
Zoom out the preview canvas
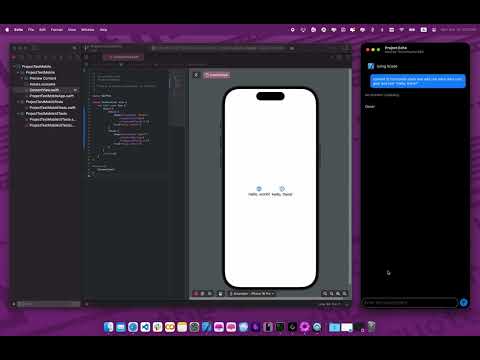click(325, 294)
